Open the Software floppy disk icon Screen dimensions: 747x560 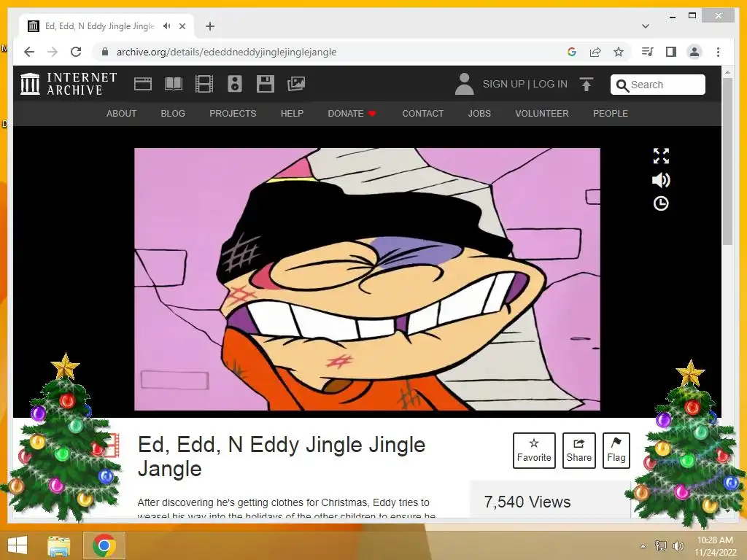pyautogui.click(x=266, y=84)
